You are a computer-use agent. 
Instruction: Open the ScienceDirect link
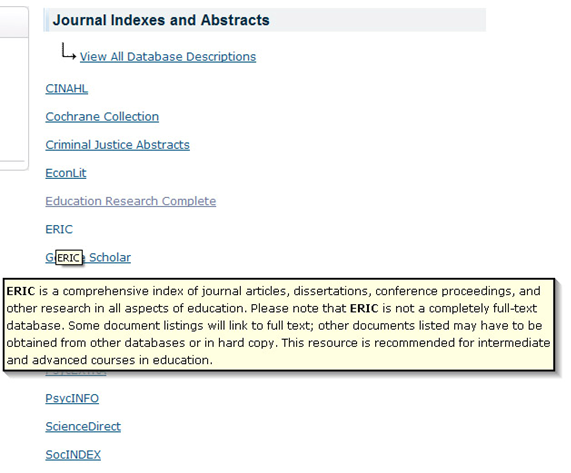coord(83,426)
